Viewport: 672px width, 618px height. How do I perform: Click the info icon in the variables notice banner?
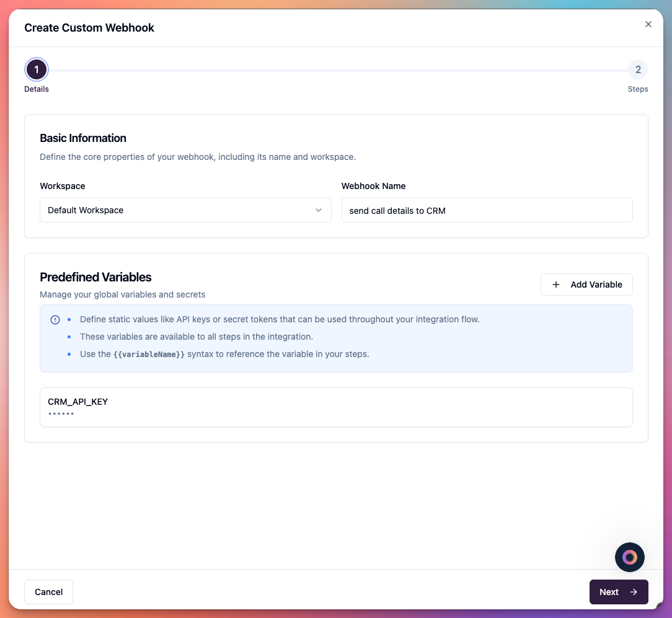[55, 319]
